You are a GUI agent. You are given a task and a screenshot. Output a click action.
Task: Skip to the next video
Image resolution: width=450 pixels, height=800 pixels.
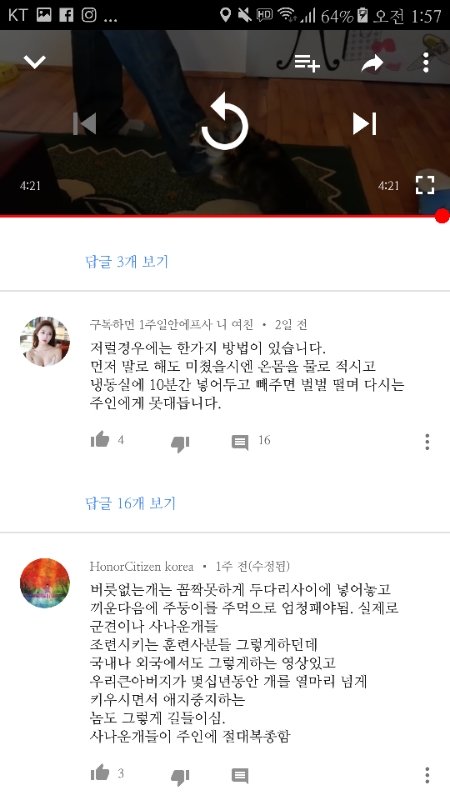tap(364, 124)
